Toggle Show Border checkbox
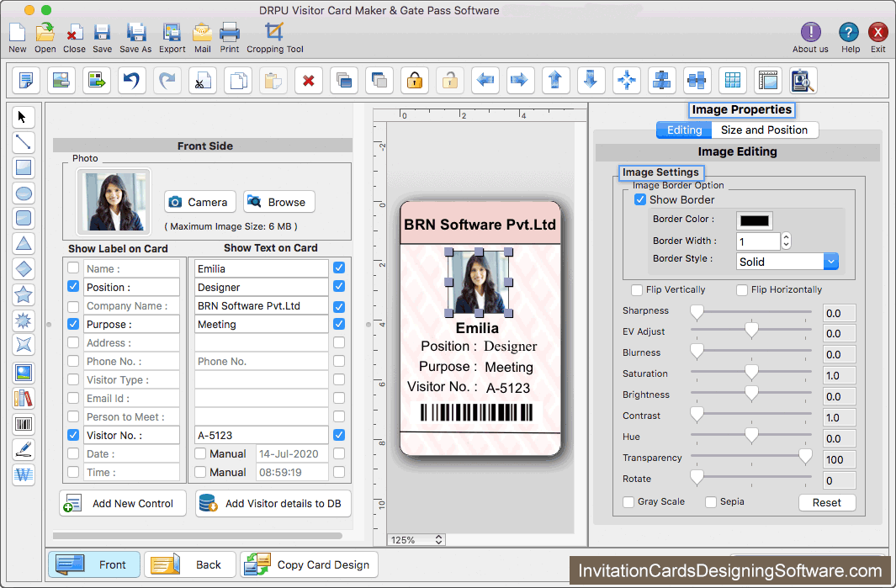 pyautogui.click(x=640, y=199)
